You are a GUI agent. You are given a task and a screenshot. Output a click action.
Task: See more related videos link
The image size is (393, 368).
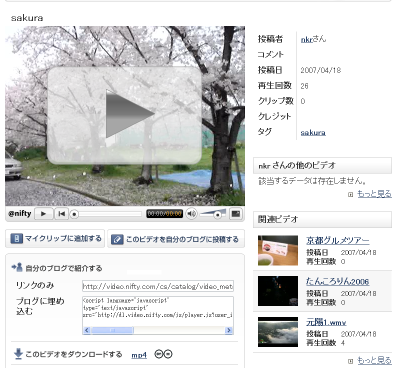374,360
